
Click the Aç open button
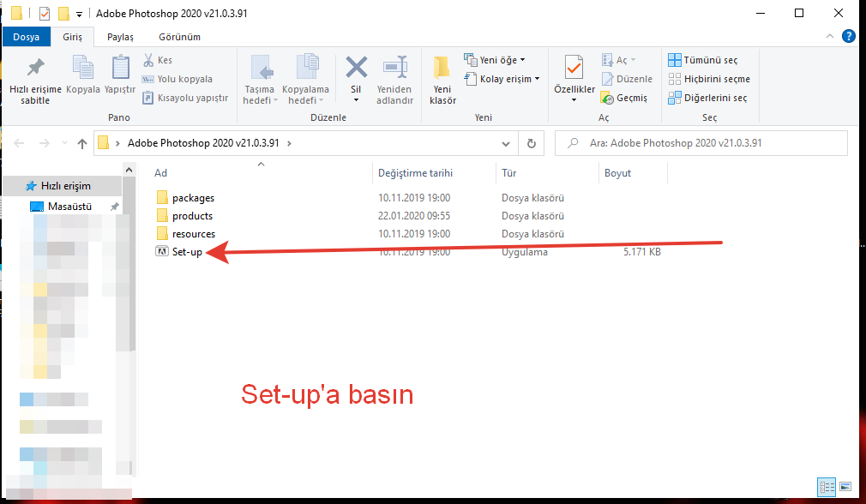(618, 60)
